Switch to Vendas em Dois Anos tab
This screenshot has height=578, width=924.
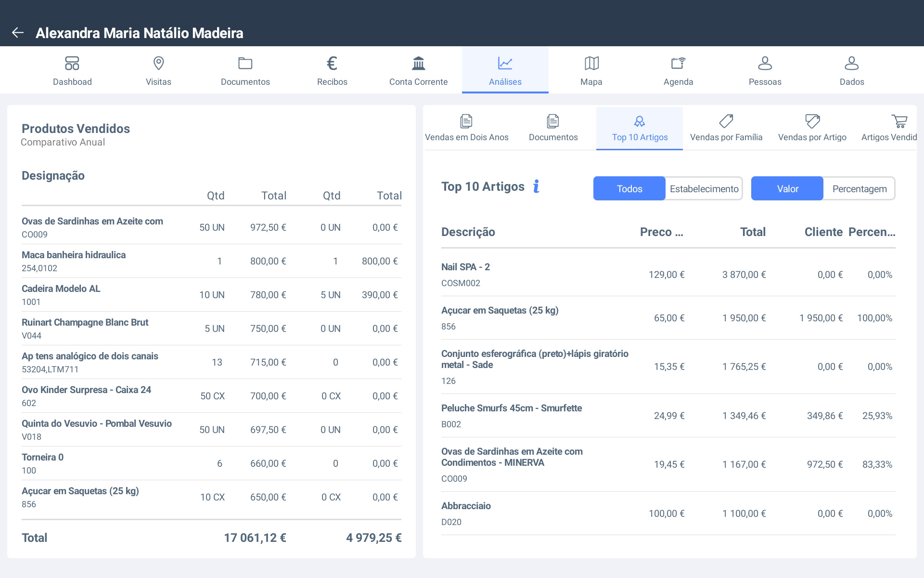pos(466,128)
